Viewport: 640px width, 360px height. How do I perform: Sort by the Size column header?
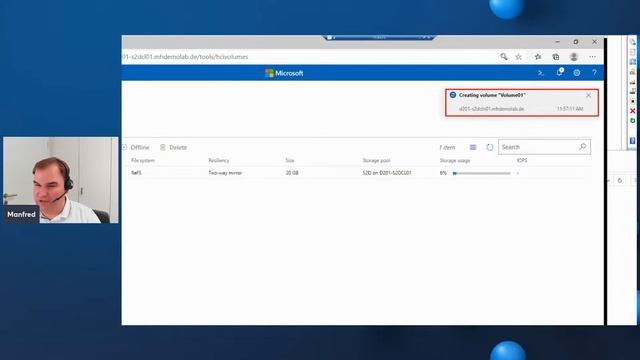pyautogui.click(x=290, y=160)
